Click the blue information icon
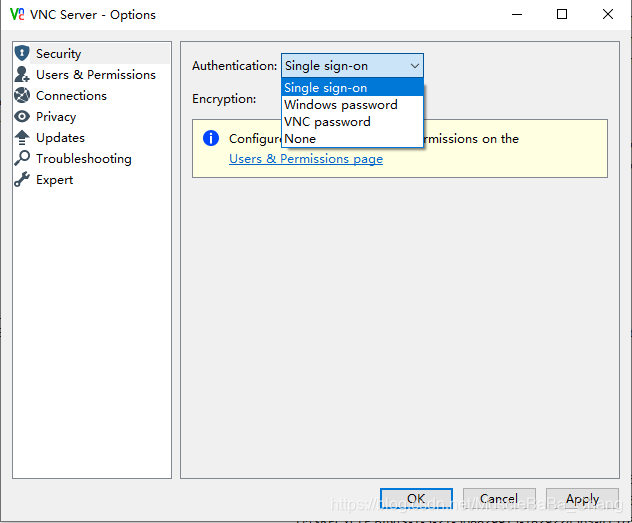Viewport: 632px width, 523px height. [x=211, y=138]
